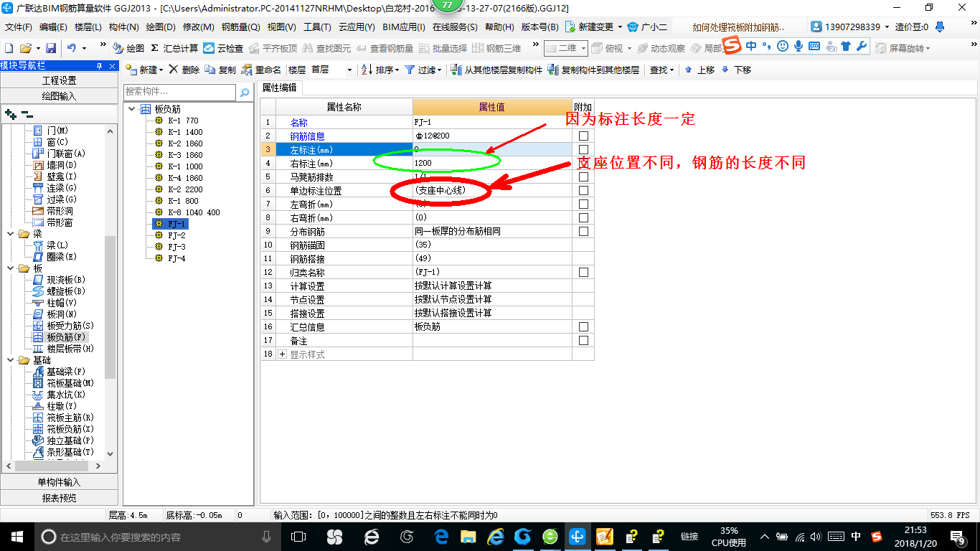
Task: Expand 显示样式 row plus box
Action: tap(282, 354)
